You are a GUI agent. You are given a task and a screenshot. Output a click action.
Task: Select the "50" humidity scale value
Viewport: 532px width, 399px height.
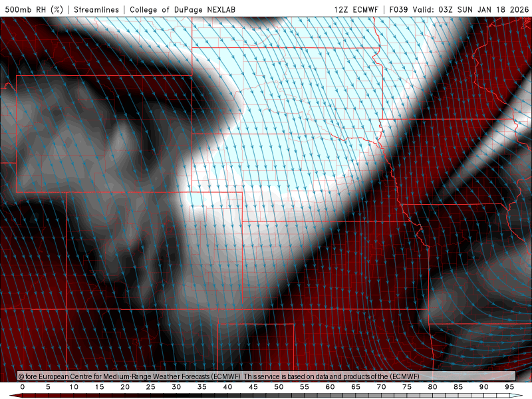(x=279, y=387)
